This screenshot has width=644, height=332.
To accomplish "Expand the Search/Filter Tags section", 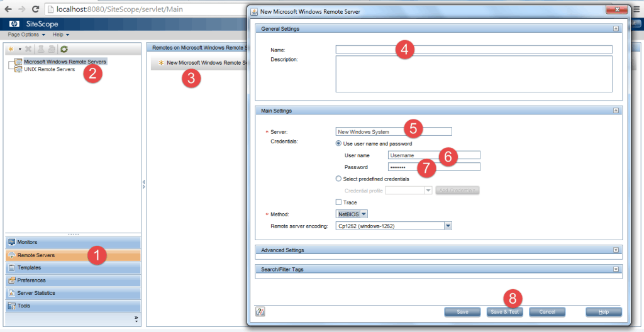I will (616, 269).
